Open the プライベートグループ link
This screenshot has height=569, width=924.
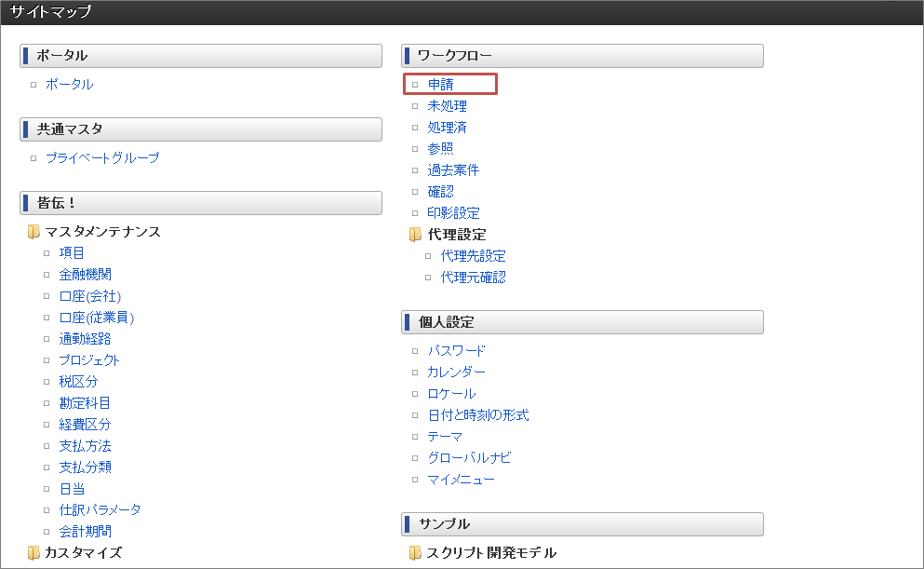[x=102, y=158]
